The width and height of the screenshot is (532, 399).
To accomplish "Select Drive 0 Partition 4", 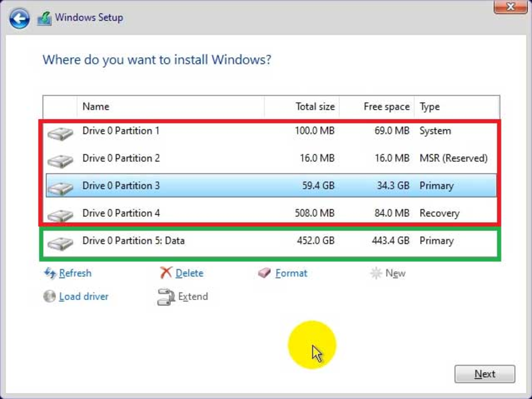I will (271, 213).
